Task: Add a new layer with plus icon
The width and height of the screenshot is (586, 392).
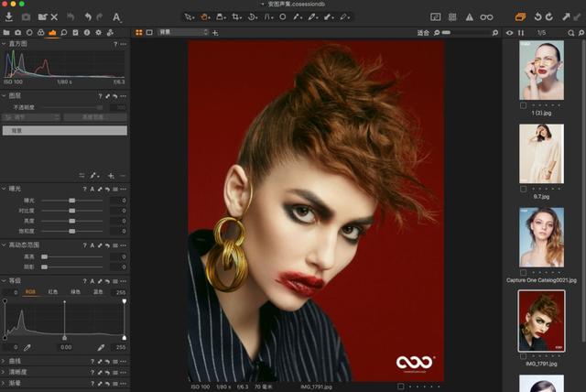Action: click(x=215, y=33)
